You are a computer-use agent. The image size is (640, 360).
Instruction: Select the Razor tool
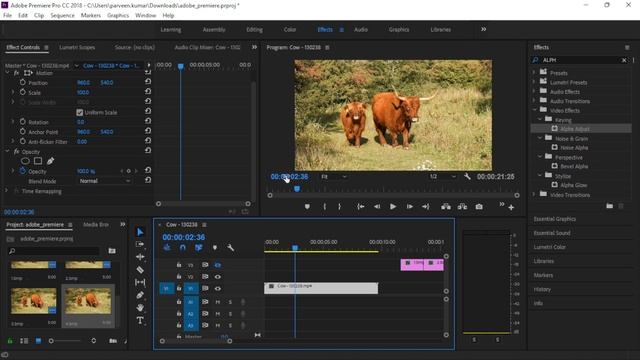click(140, 269)
